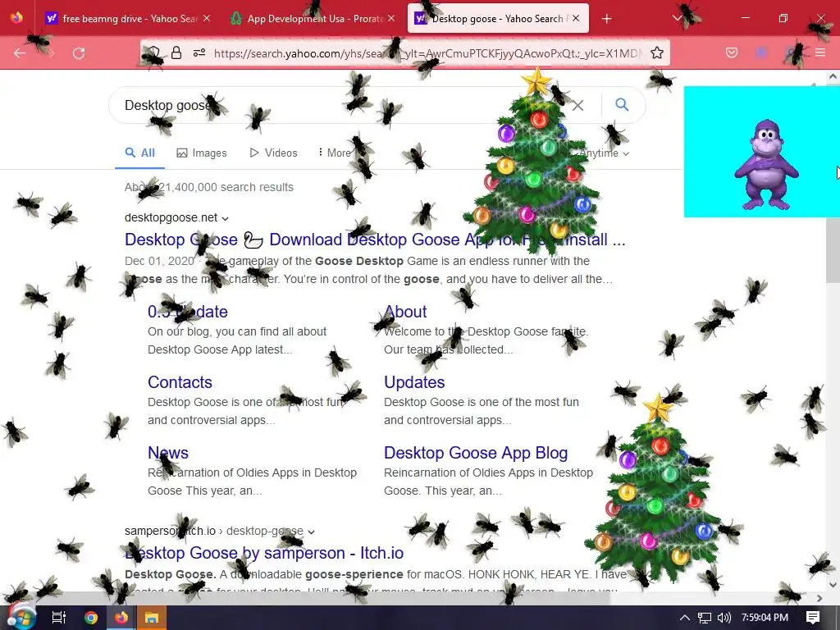Open Task View in taskbar
This screenshot has width=840, height=630.
click(59, 618)
